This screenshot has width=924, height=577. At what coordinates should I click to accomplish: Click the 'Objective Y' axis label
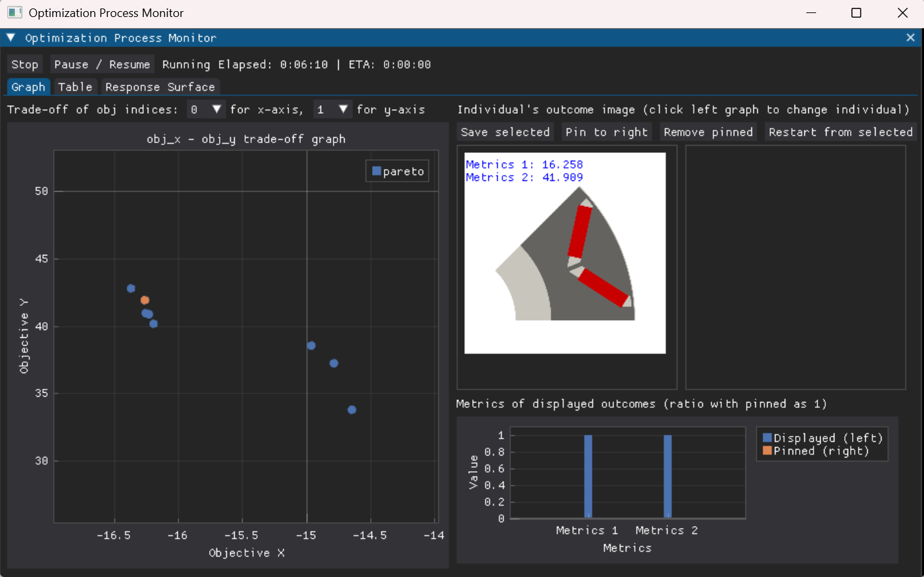pyautogui.click(x=24, y=336)
